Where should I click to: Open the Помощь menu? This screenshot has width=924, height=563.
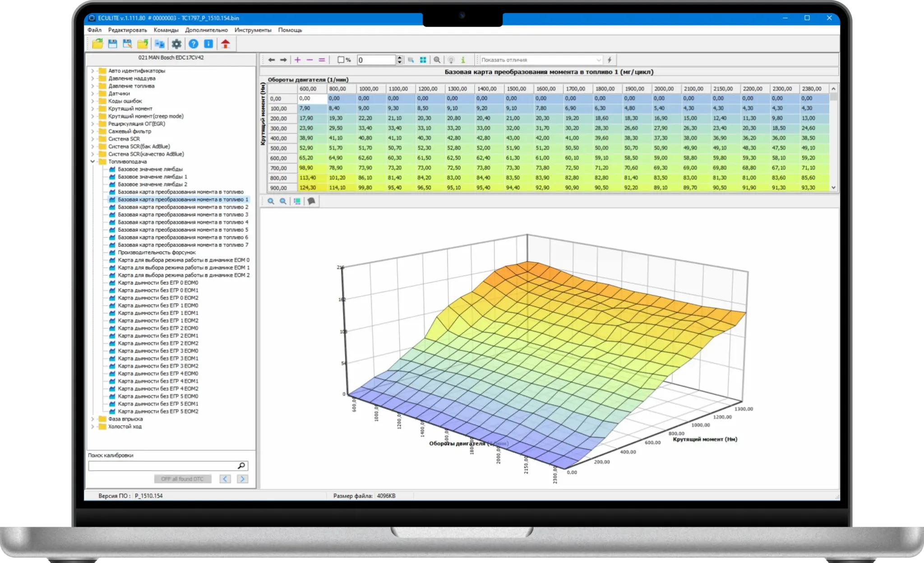click(290, 30)
